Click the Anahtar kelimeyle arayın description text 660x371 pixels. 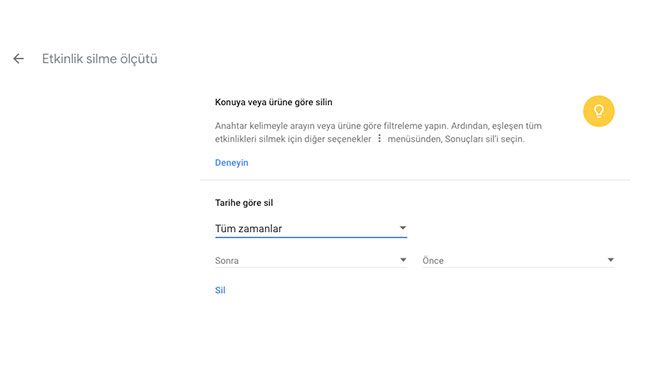[378, 132]
